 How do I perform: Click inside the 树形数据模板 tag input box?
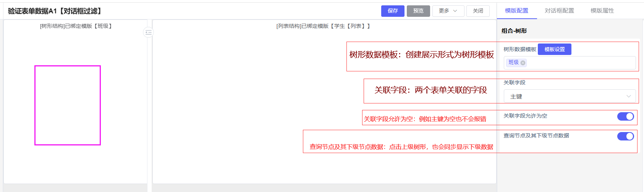581,63
